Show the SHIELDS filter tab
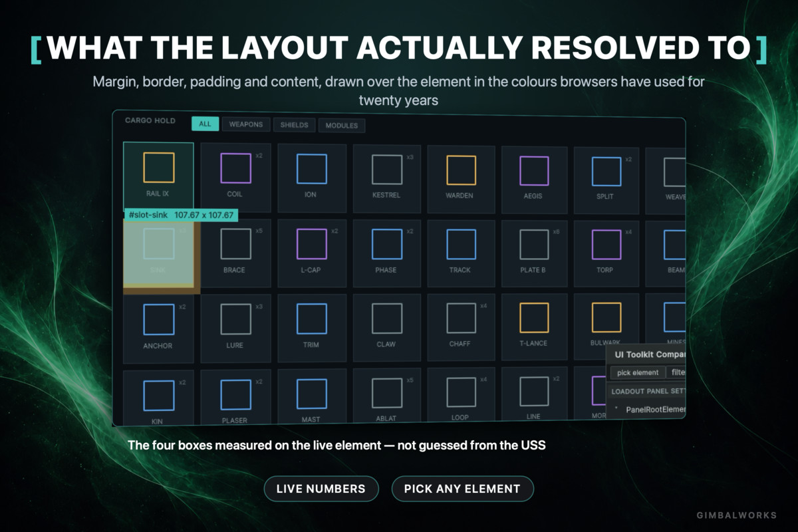The width and height of the screenshot is (798, 532). pos(295,125)
